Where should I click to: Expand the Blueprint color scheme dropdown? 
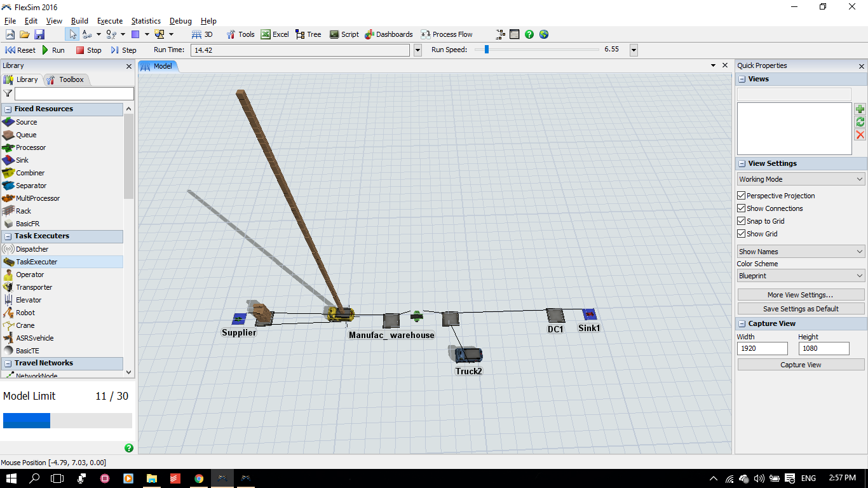pyautogui.click(x=801, y=276)
